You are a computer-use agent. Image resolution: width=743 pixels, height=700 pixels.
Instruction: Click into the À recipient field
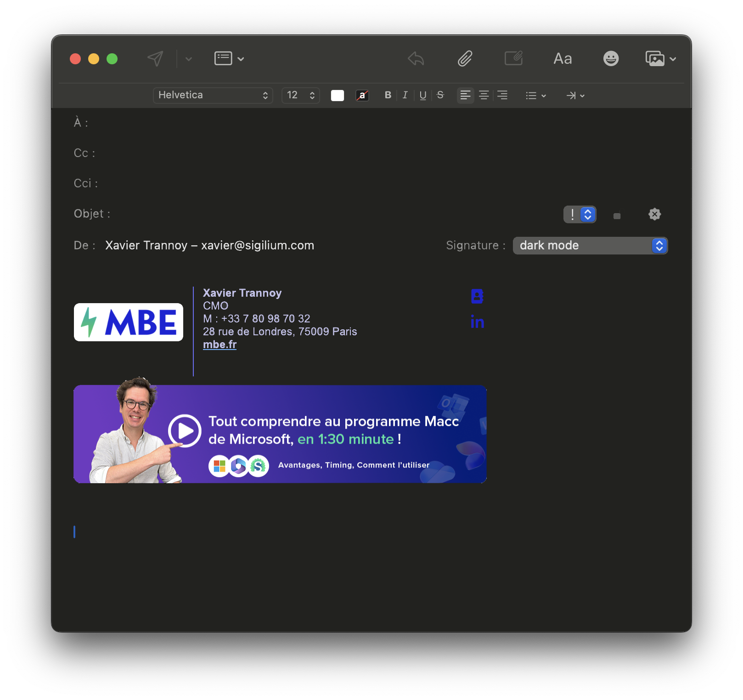pos(371,123)
